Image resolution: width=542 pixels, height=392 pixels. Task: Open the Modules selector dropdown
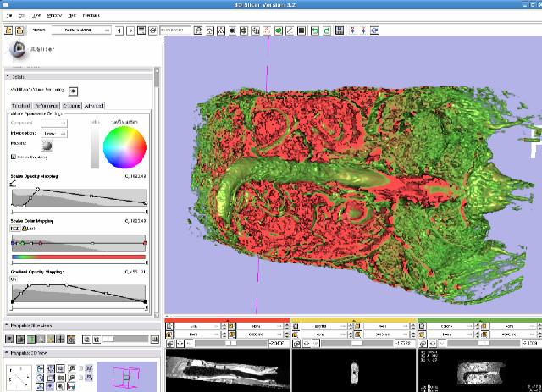click(x=81, y=30)
